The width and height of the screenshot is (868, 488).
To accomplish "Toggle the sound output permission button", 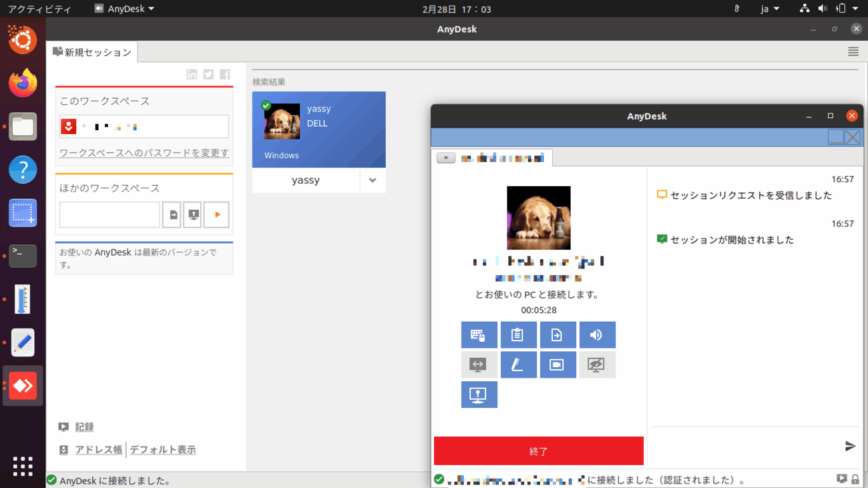I will click(597, 335).
